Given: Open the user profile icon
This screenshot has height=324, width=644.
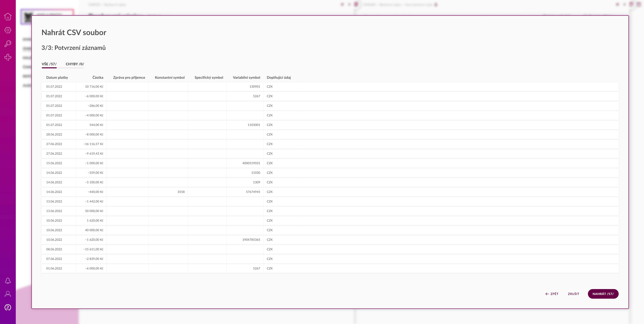Looking at the screenshot, I should (x=8, y=294).
